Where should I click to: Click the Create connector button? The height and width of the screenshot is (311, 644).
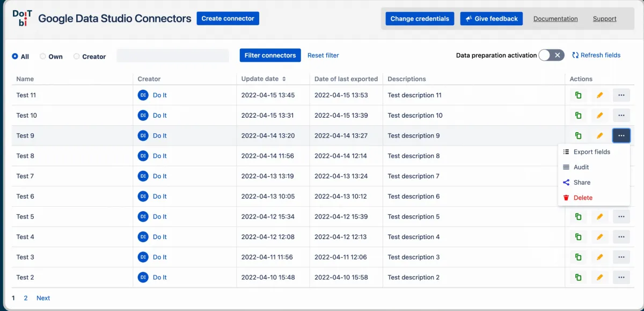pyautogui.click(x=228, y=18)
